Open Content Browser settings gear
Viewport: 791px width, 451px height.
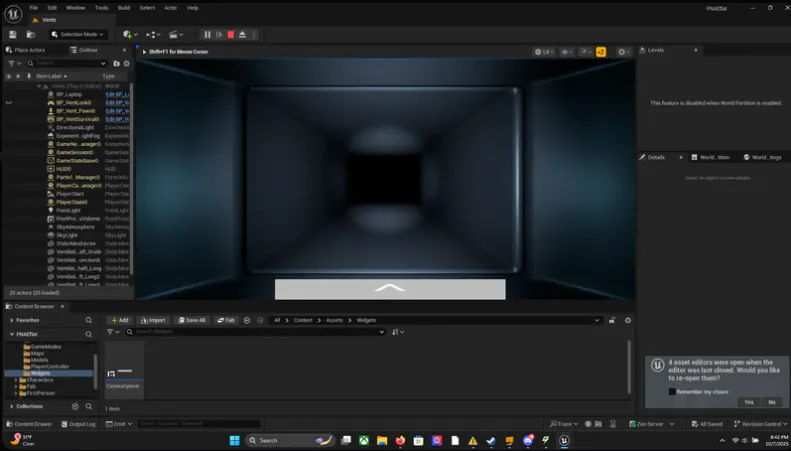click(628, 320)
